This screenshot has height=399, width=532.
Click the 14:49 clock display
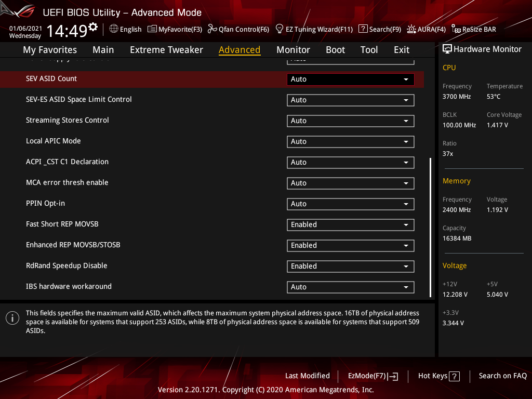[67, 31]
